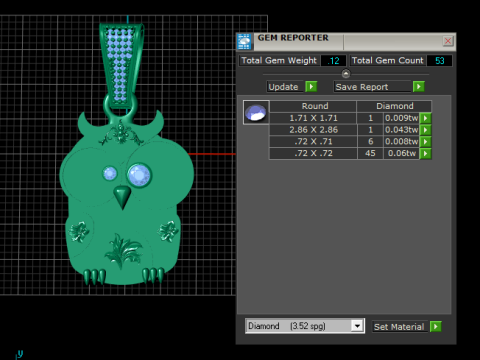Select the .72 X .72 size cell

313,153
